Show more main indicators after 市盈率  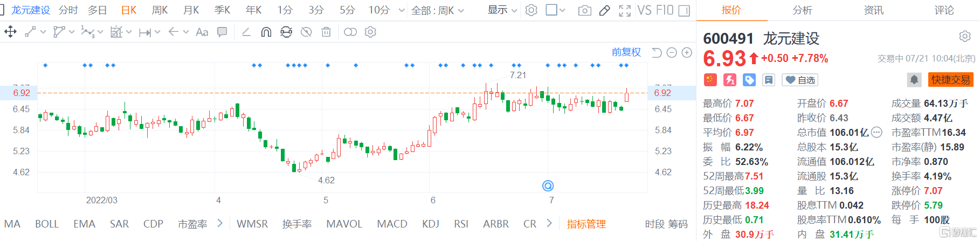pos(220,223)
